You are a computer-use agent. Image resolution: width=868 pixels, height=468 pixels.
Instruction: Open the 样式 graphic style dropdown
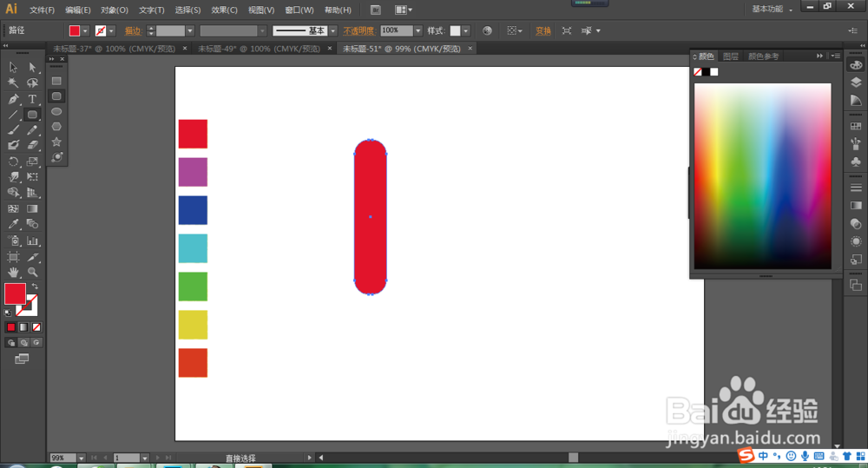[466, 31]
